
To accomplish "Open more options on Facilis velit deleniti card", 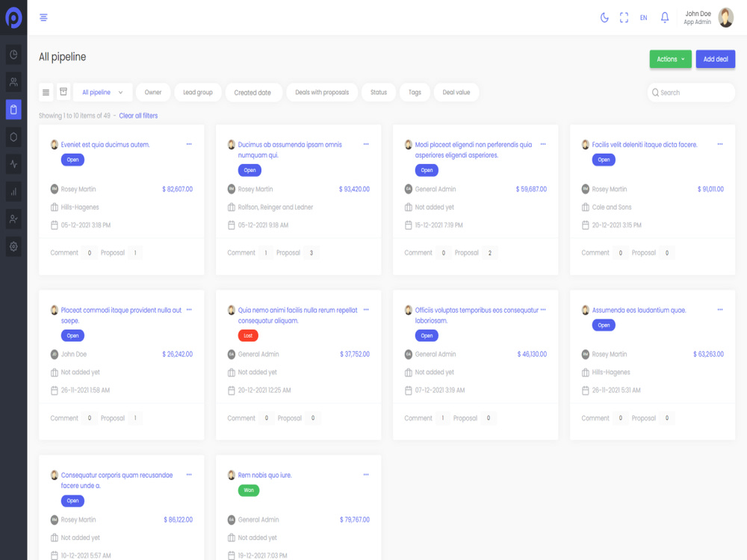I will click(720, 144).
